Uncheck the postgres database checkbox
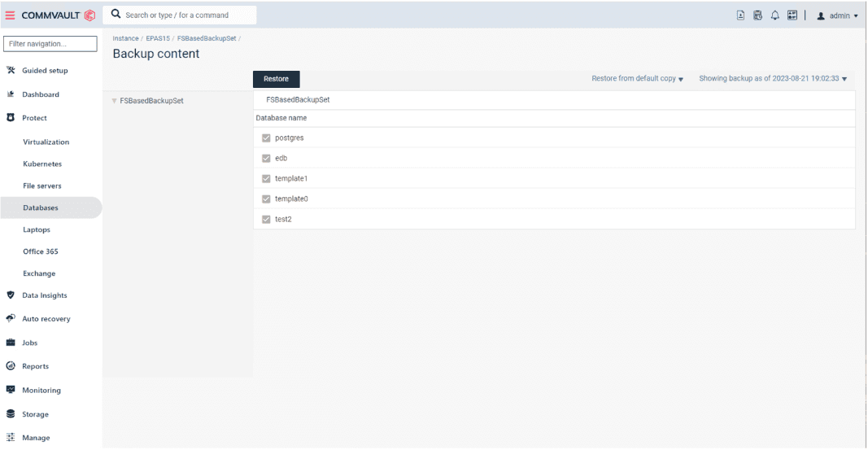Image resolution: width=868 pixels, height=450 pixels. pyautogui.click(x=266, y=138)
